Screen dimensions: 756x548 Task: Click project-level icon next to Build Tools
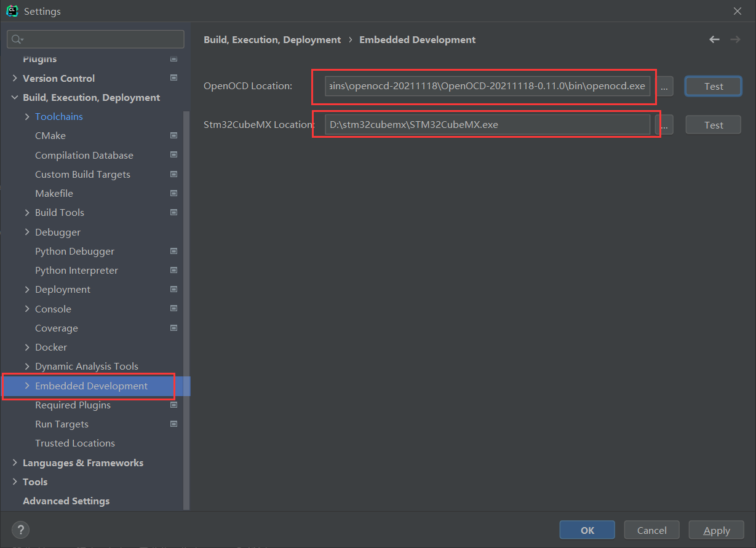pyautogui.click(x=173, y=212)
